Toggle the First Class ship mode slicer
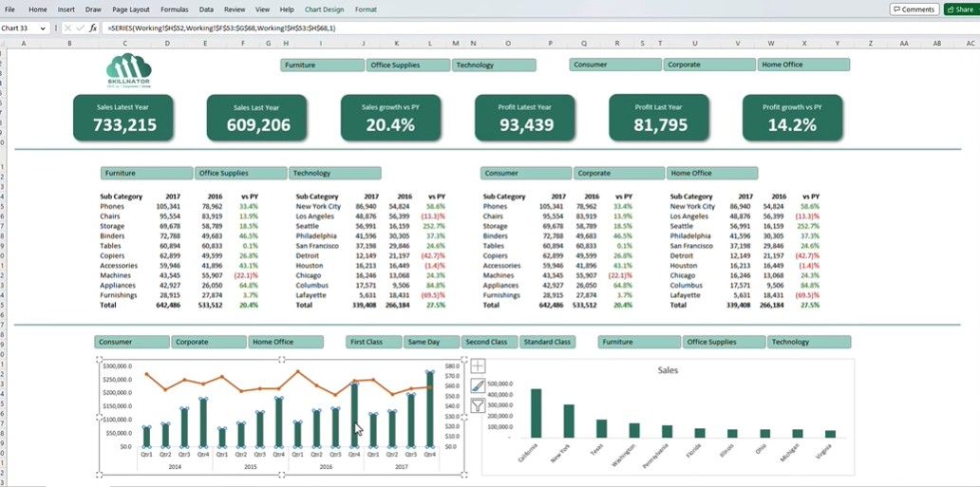 pos(373,342)
